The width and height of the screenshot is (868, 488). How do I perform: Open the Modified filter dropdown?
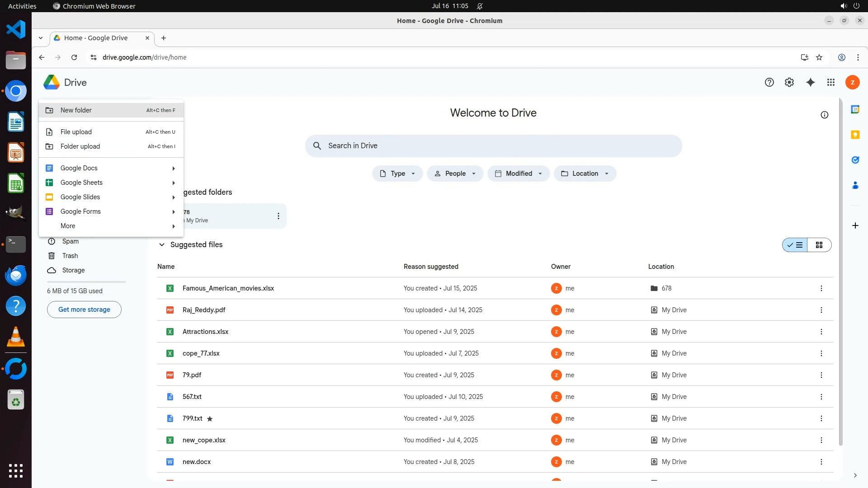(518, 174)
